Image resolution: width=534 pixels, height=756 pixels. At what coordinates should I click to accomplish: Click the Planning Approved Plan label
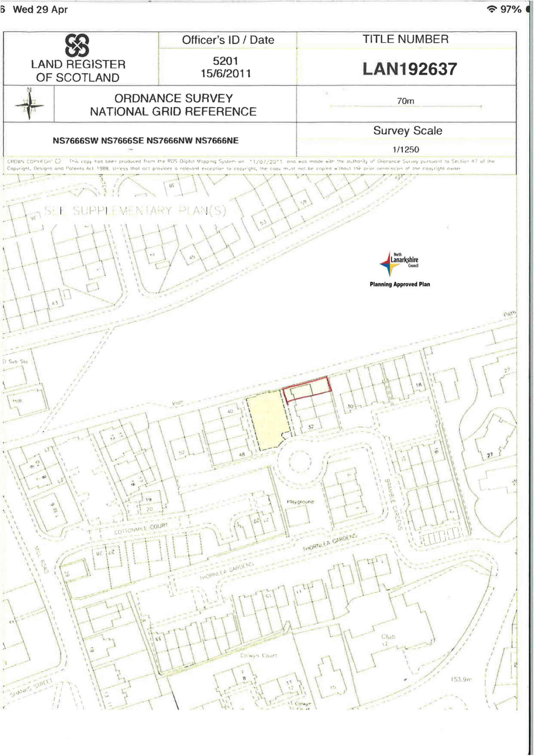(x=400, y=284)
